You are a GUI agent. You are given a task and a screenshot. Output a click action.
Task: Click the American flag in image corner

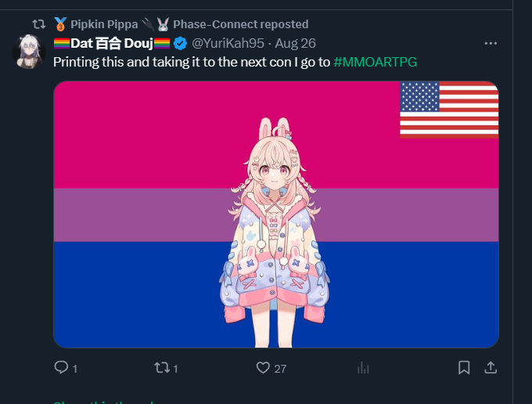point(449,110)
